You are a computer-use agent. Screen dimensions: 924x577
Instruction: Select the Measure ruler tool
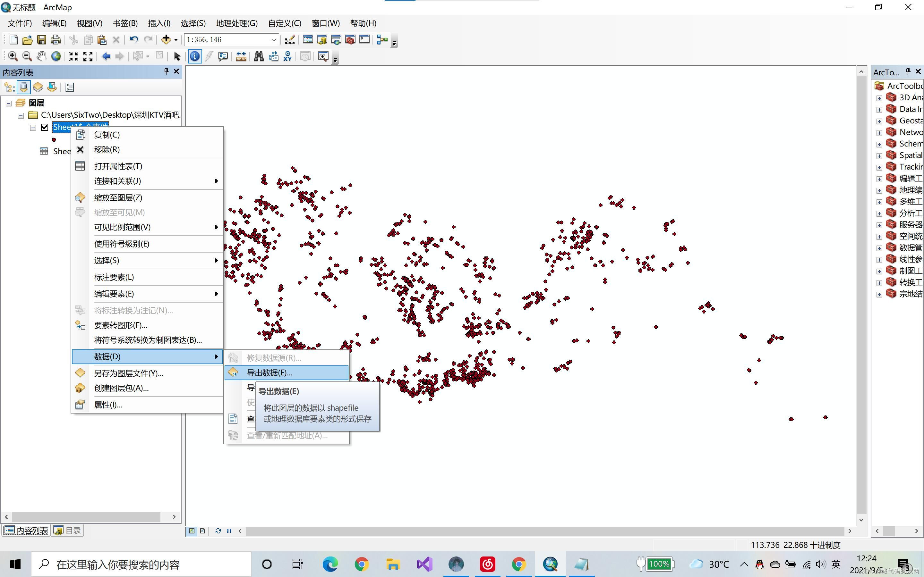241,56
